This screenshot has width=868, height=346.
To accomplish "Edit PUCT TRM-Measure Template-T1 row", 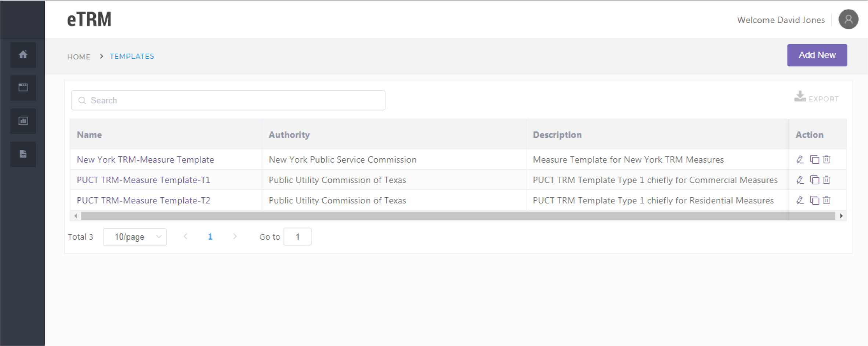I will (800, 180).
